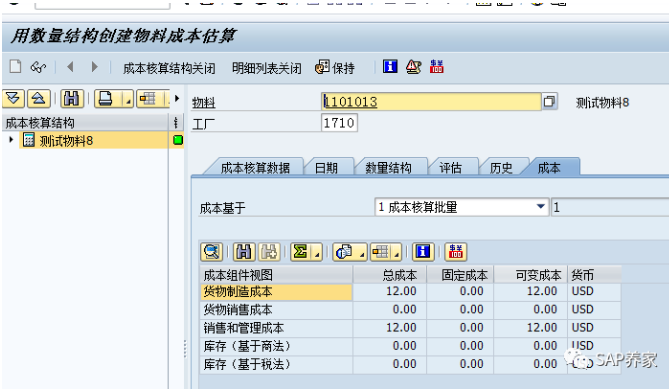Viewport: 669px width, 390px height.
Task: Expand the 测试物料8 tree node
Action: coord(11,140)
